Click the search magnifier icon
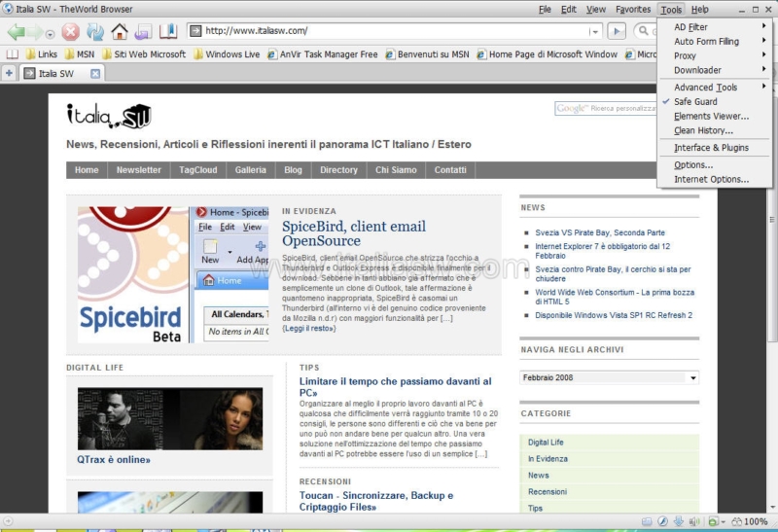The image size is (778, 532). tap(643, 31)
